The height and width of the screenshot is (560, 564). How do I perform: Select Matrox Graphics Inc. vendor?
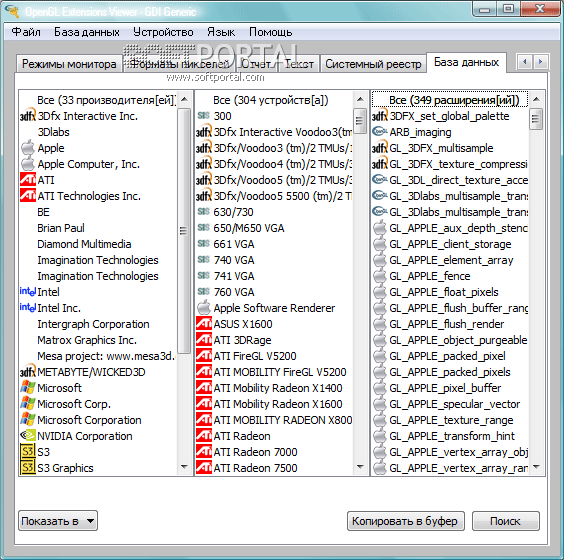[x=98, y=340]
